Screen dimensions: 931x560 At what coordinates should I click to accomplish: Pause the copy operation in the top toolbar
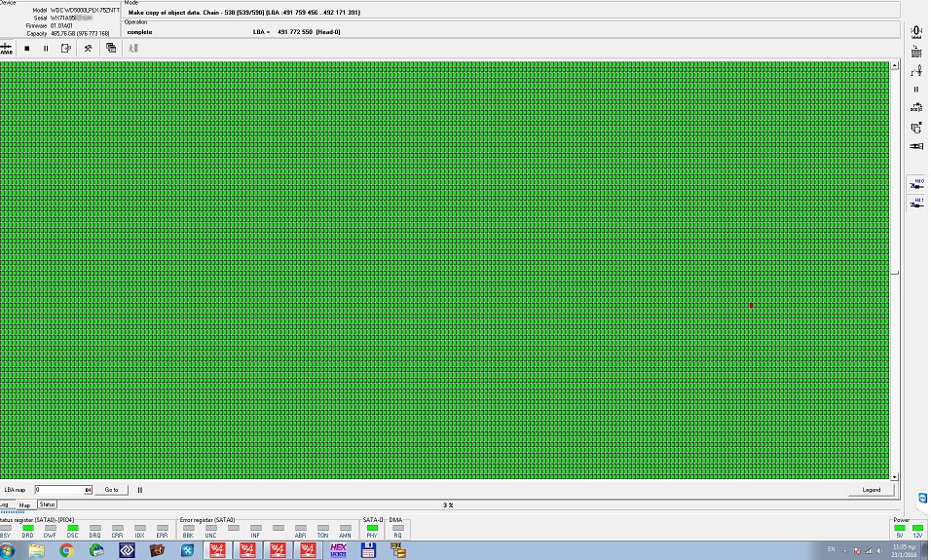46,48
